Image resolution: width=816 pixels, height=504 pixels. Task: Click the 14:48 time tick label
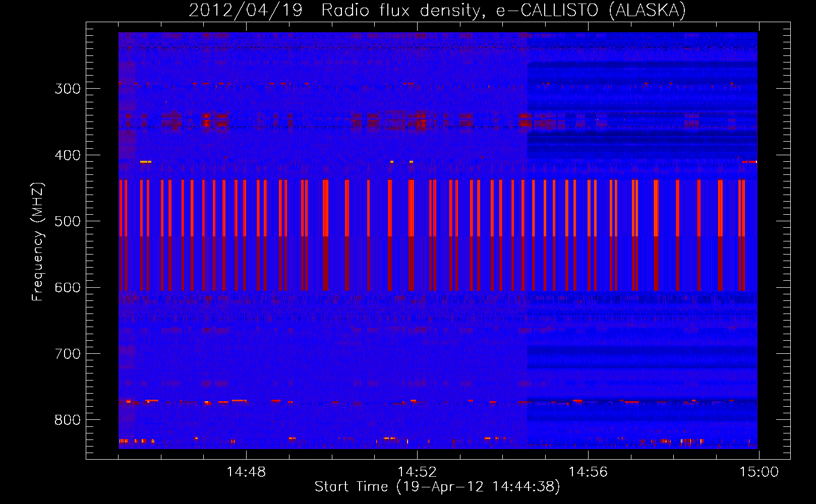pos(246,472)
